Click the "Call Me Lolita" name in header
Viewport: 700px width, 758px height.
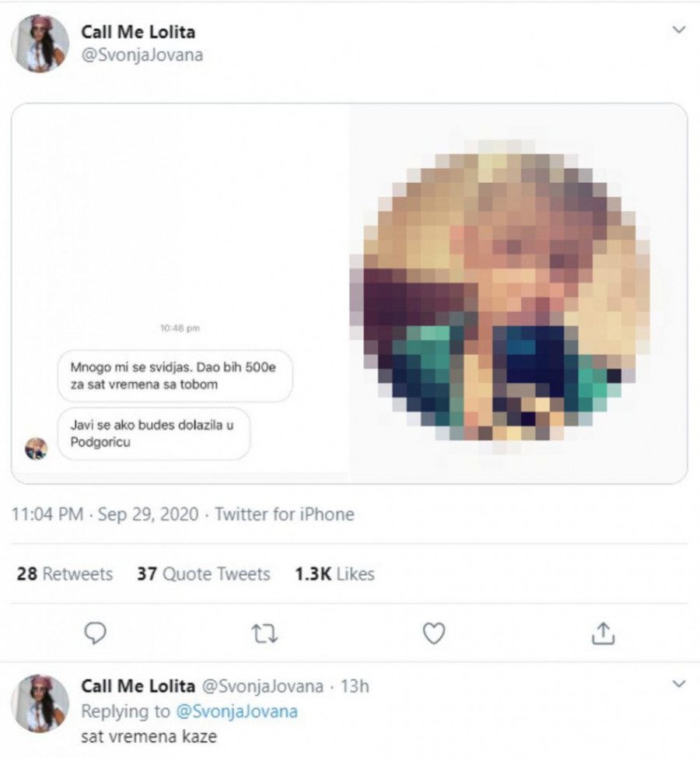click(138, 32)
